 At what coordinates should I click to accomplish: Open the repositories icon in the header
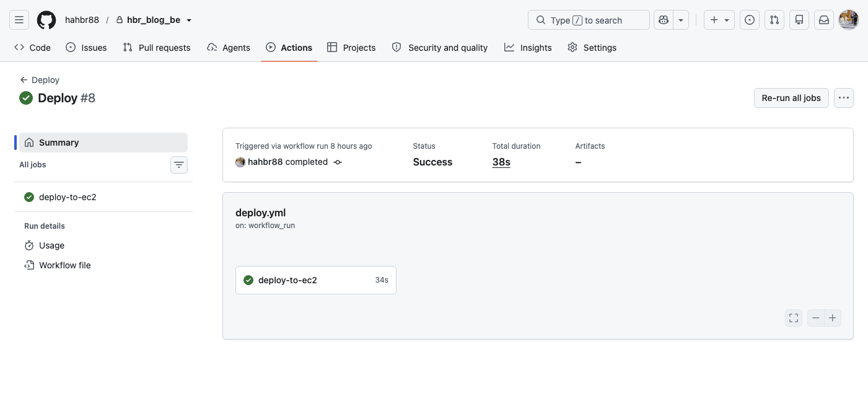(x=799, y=20)
